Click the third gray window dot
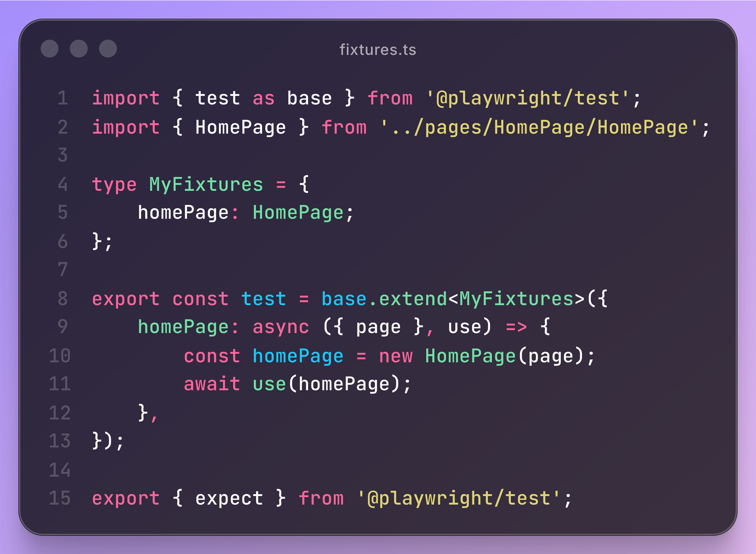 108,49
